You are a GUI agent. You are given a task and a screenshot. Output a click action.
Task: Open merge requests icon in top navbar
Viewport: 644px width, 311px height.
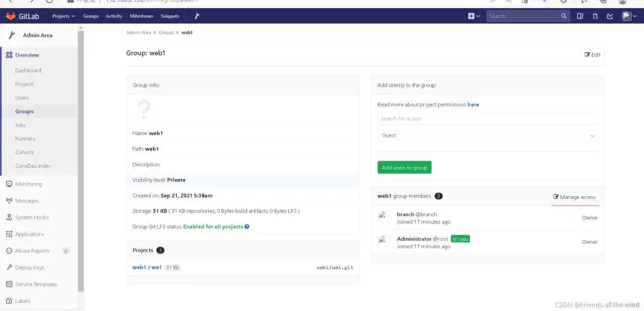click(x=595, y=16)
